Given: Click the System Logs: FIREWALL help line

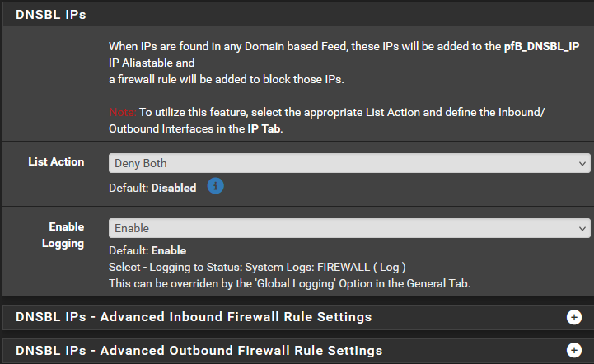Looking at the screenshot, I should [257, 267].
